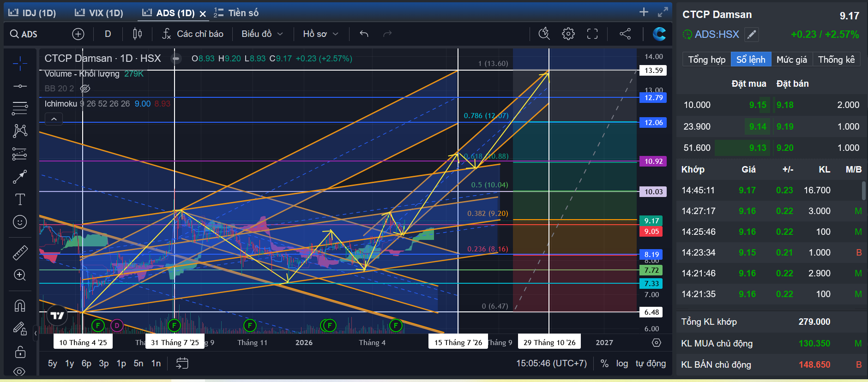Image resolution: width=868 pixels, height=382 pixels.
Task: Select the trend line drawing tool
Action: tap(20, 86)
